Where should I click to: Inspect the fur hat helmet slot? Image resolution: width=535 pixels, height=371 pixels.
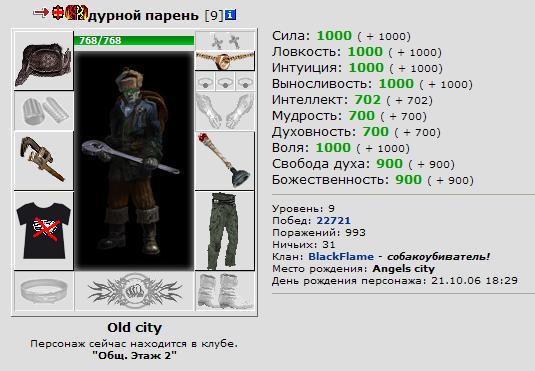pos(44,61)
